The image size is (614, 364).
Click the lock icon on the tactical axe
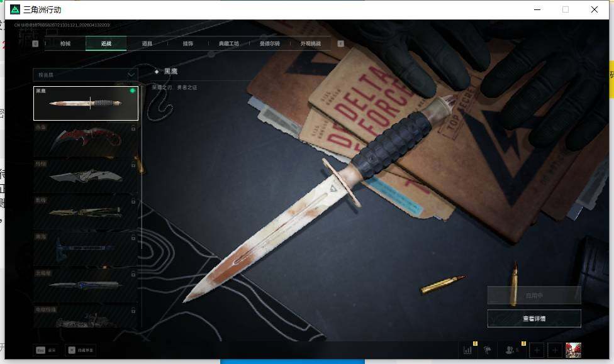[133, 237]
